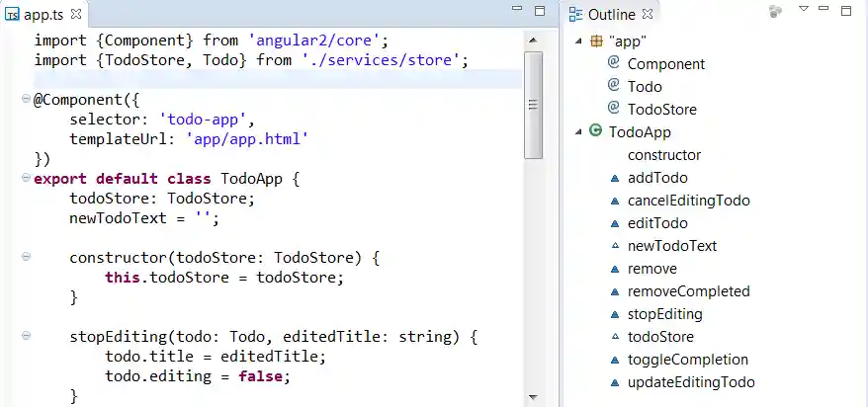Image resolution: width=868 pixels, height=407 pixels.
Task: Select toggleCompletion in the Outline
Action: pyautogui.click(x=687, y=360)
